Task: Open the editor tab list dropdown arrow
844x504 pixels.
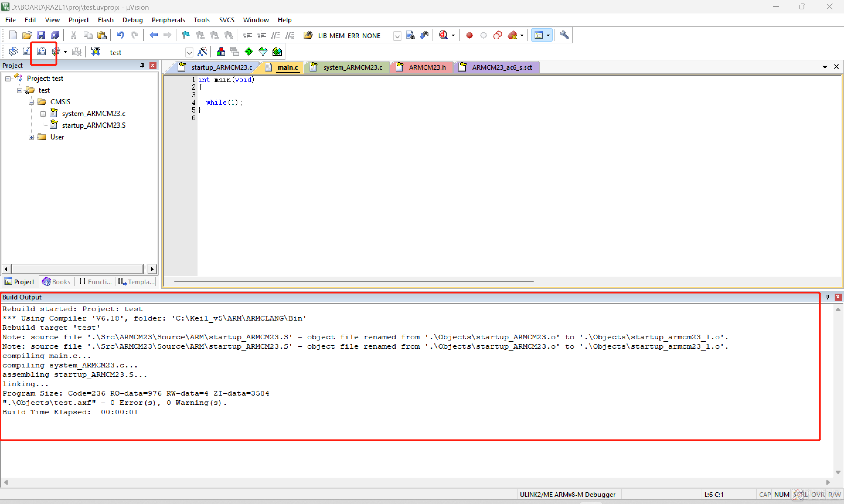Action: [x=825, y=67]
